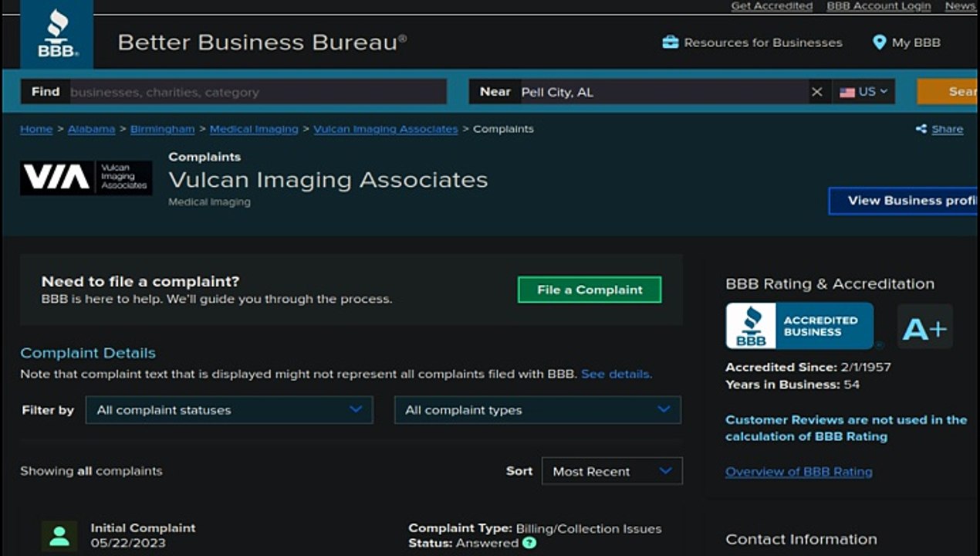Viewport: 980px width, 556px height.
Task: Click the Initial Complaint 05/22/2023 entry
Action: [x=143, y=535]
